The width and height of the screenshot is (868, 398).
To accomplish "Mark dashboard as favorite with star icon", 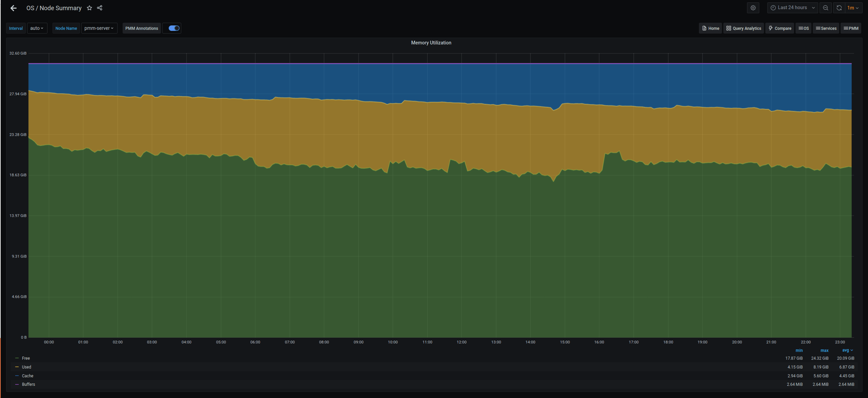I will coord(89,8).
